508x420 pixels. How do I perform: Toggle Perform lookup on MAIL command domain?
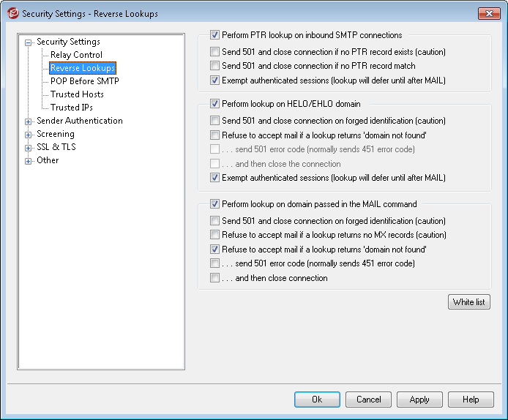[x=214, y=204]
